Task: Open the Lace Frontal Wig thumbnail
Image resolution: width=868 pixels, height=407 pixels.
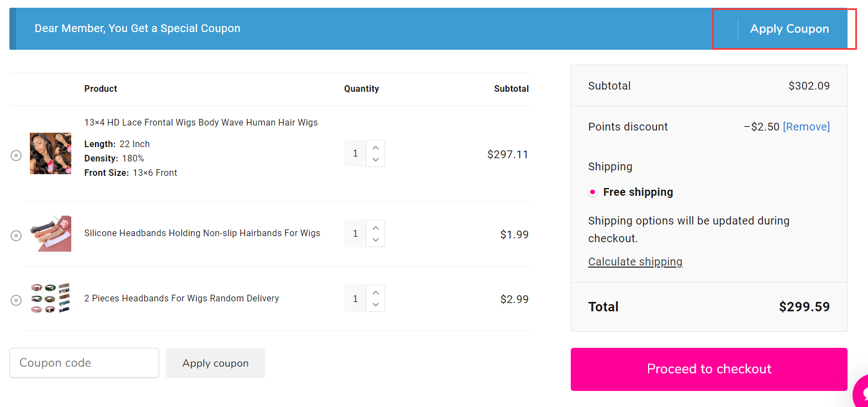Action: tap(50, 154)
